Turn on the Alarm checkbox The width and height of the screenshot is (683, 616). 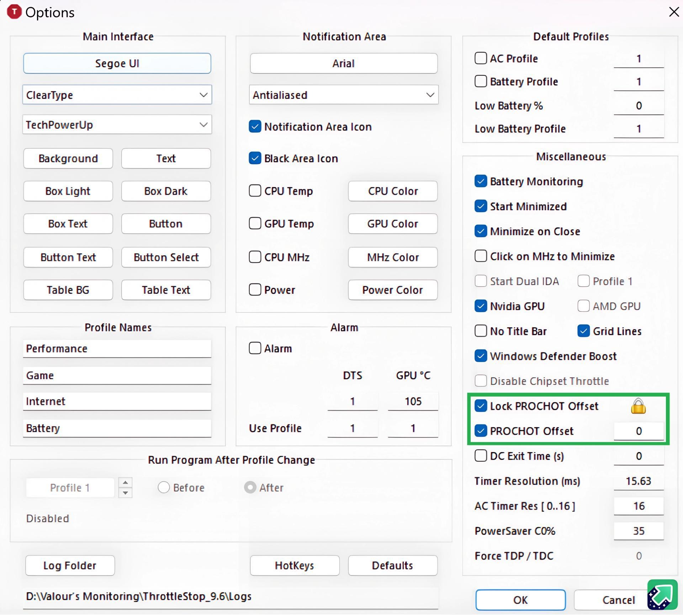pyautogui.click(x=255, y=348)
